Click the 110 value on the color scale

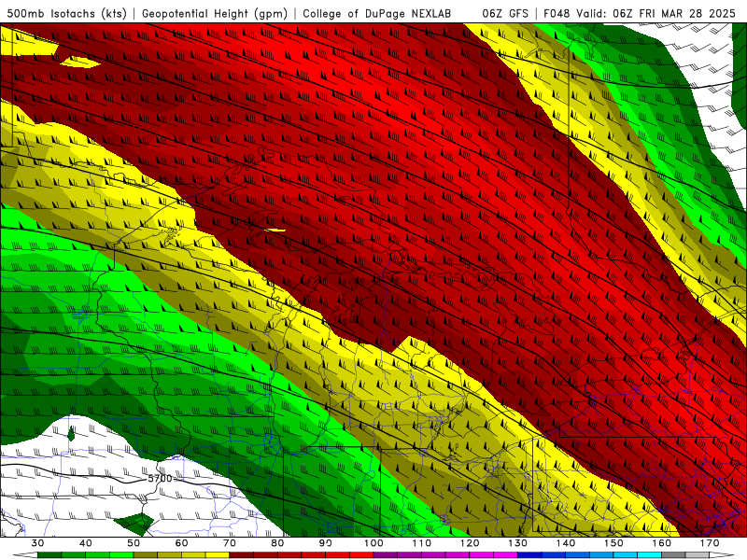click(422, 543)
